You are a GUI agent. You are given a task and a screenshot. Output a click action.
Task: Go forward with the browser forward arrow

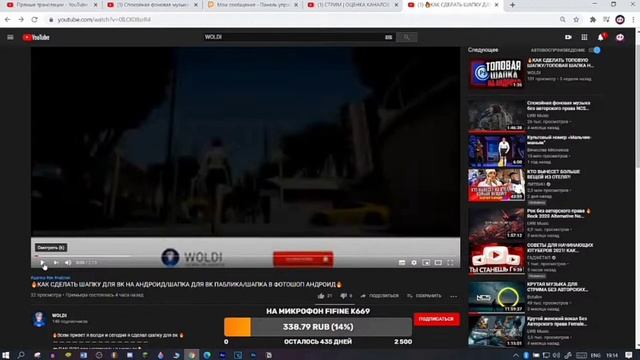tap(21, 20)
